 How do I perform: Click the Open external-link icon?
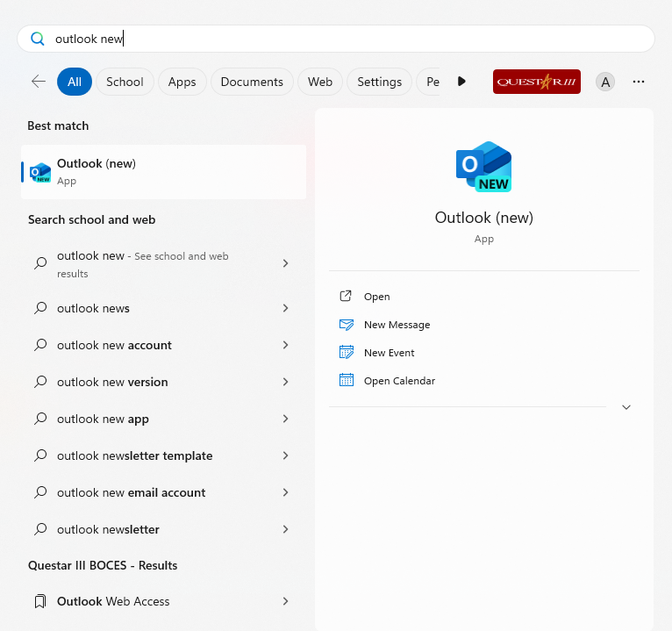(x=346, y=297)
